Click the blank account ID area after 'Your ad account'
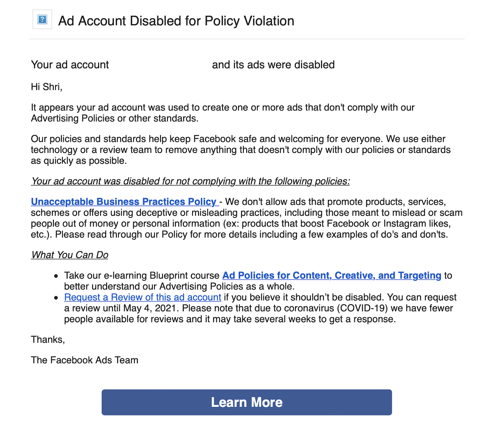Image resolution: width=504 pixels, height=422 pixels. [x=160, y=65]
